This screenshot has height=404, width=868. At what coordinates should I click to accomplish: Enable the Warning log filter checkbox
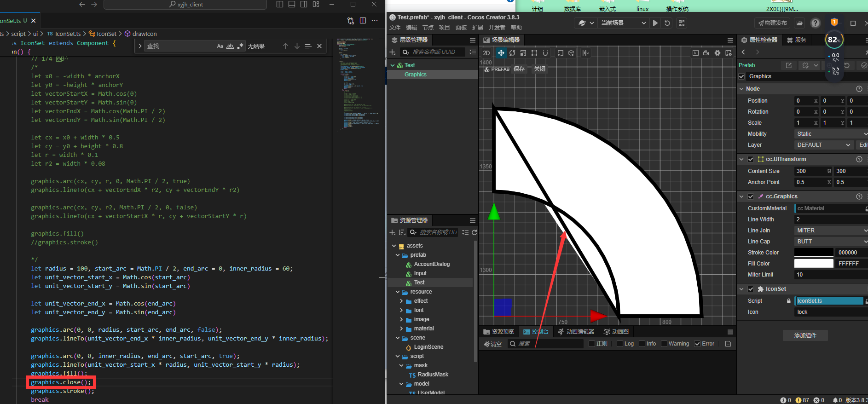click(x=664, y=344)
